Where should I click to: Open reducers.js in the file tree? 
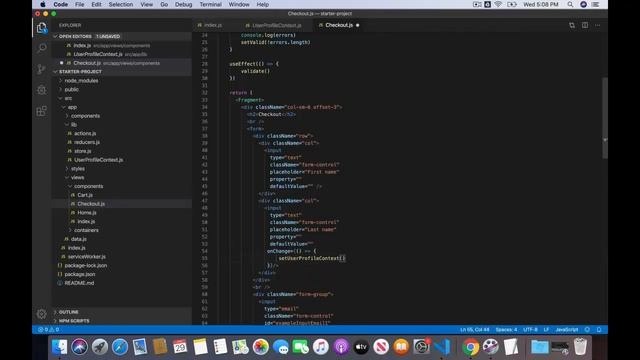(121, 142)
